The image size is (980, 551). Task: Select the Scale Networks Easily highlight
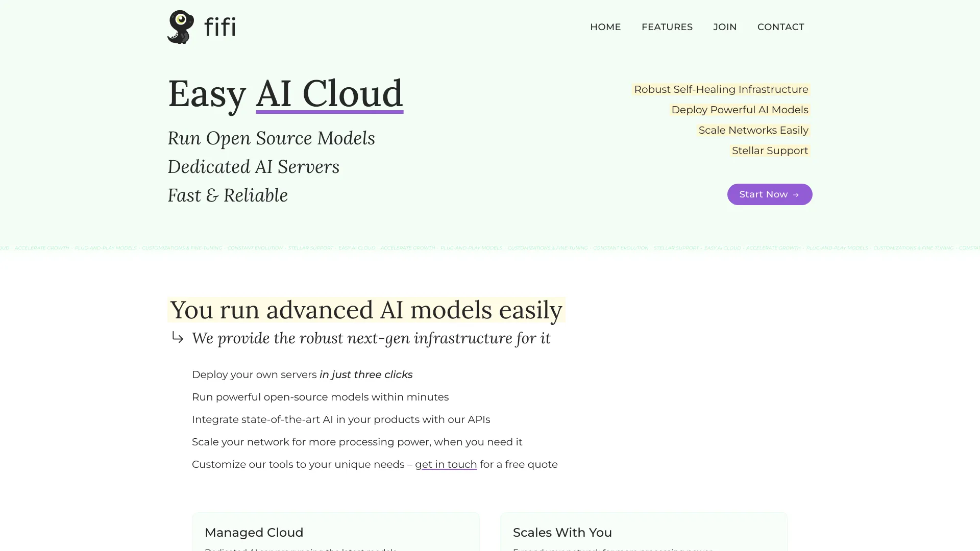[753, 130]
